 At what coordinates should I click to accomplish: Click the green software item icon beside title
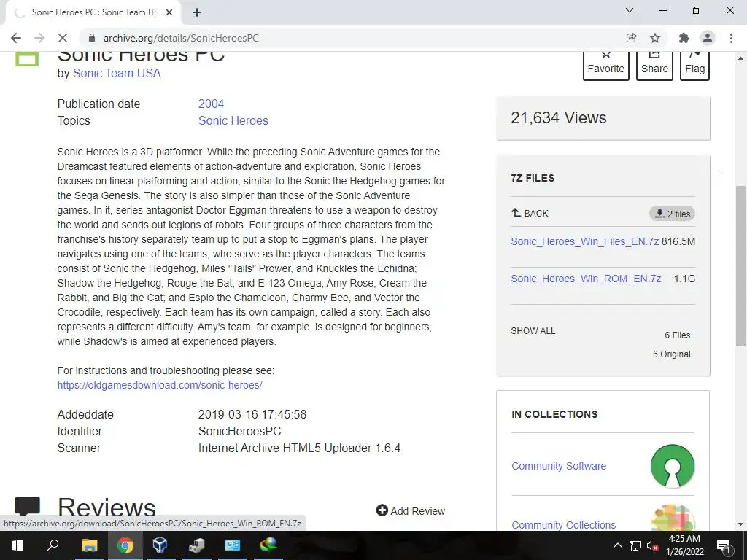pos(27,58)
